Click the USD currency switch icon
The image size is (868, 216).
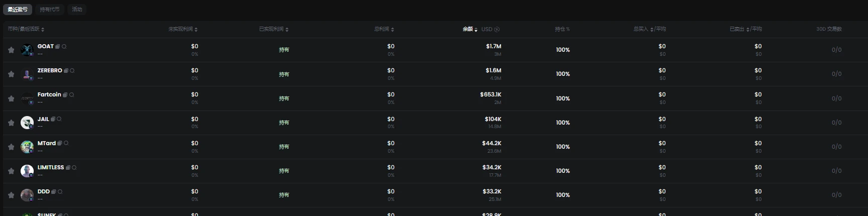(x=497, y=29)
